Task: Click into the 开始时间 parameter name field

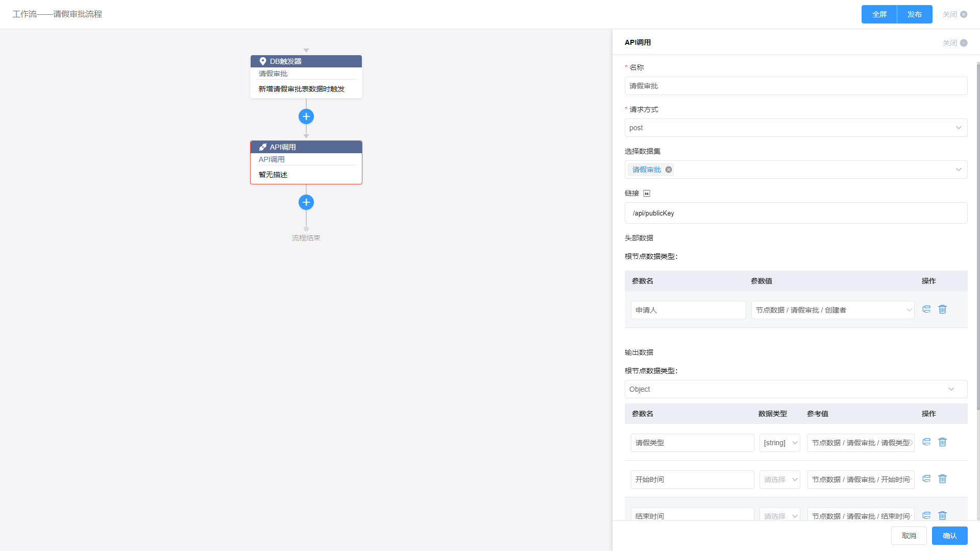Action: click(x=693, y=480)
